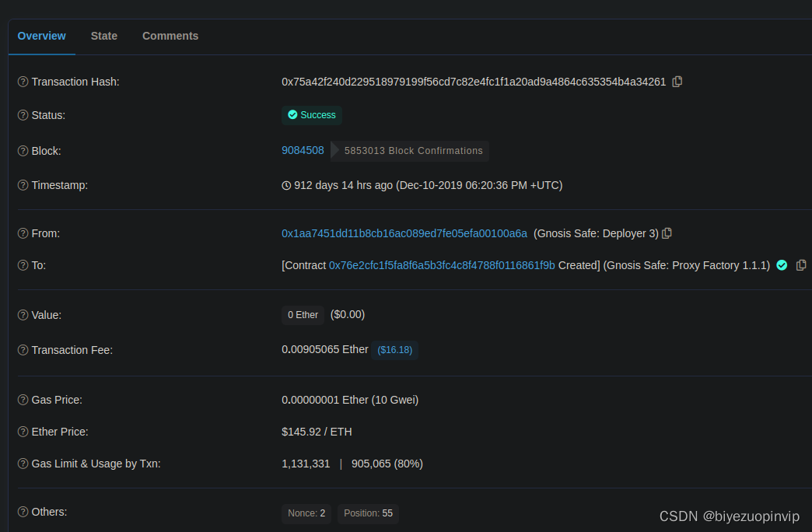Click help icon beside Transaction Hash
812x532 pixels.
click(x=23, y=82)
